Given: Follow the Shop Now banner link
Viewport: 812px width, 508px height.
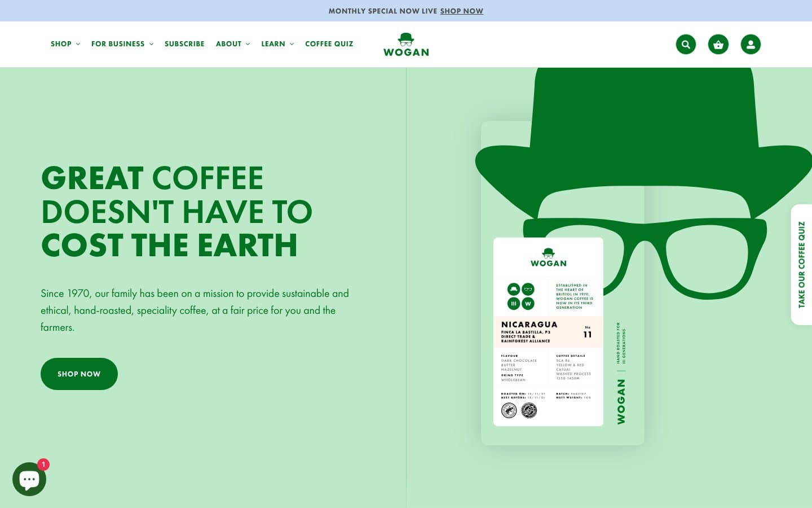Looking at the screenshot, I should (x=462, y=11).
